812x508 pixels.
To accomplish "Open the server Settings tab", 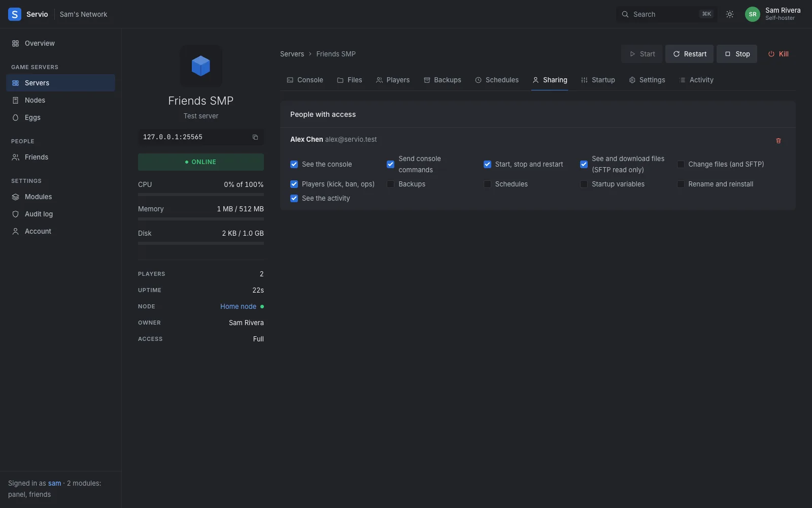I will click(x=647, y=80).
